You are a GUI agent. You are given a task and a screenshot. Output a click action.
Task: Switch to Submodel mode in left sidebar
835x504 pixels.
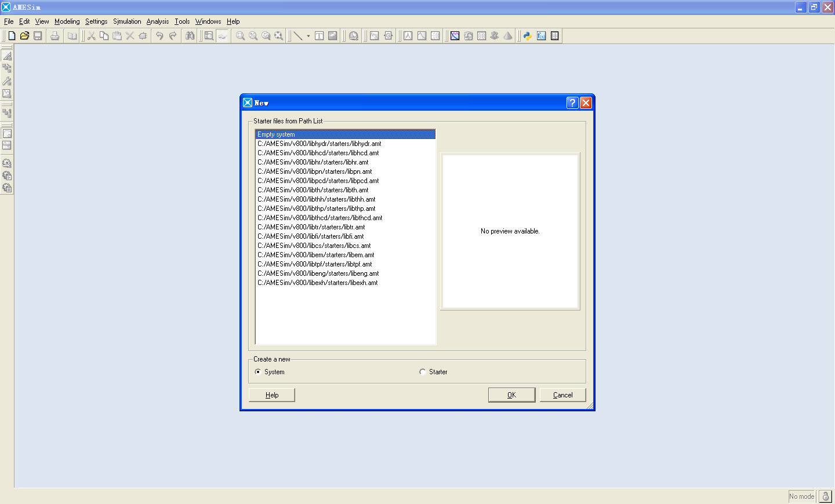tap(7, 68)
